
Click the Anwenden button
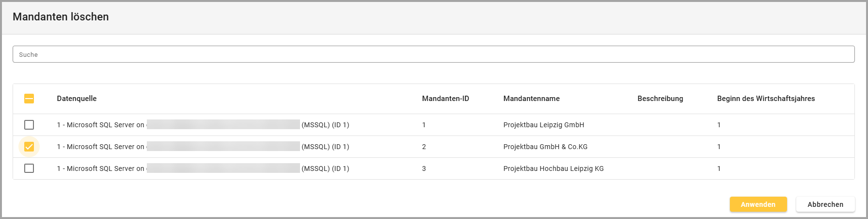pyautogui.click(x=758, y=204)
